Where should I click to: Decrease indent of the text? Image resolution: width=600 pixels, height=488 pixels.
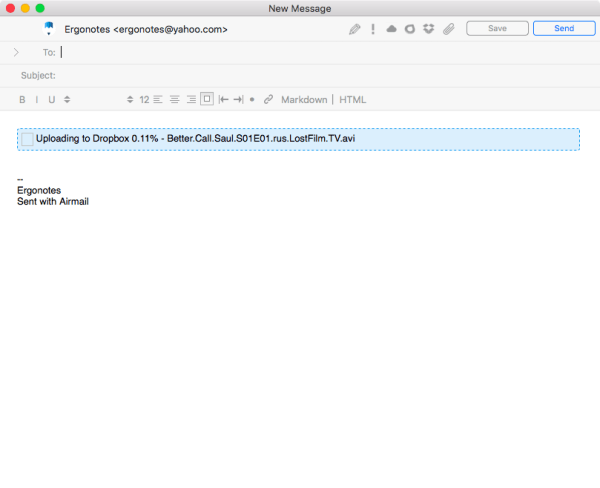(x=223, y=100)
